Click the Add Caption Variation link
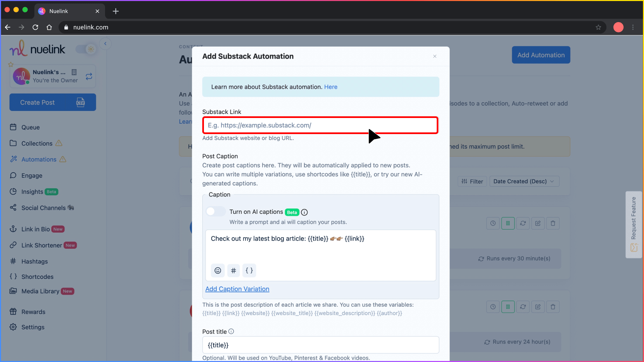644x362 pixels. 237,289
